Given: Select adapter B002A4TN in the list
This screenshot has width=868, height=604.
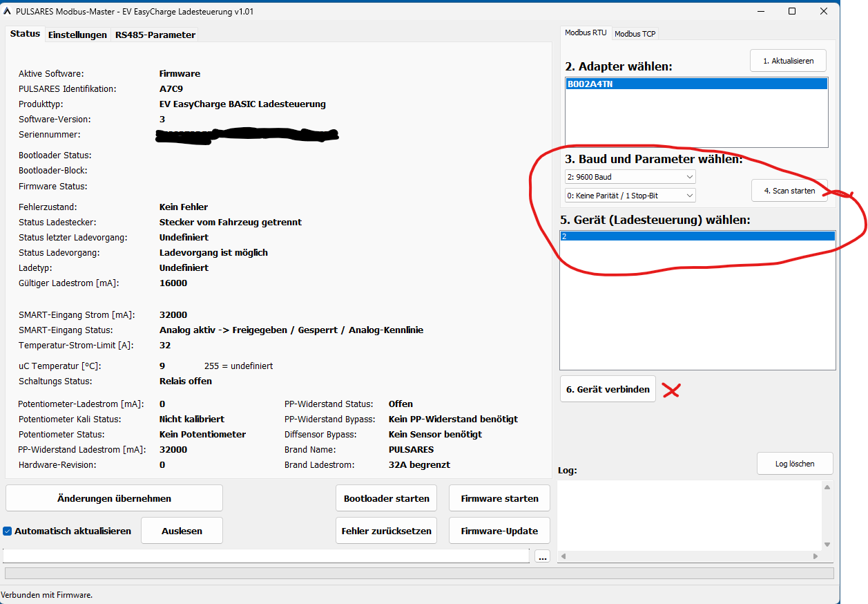Looking at the screenshot, I should pos(696,84).
